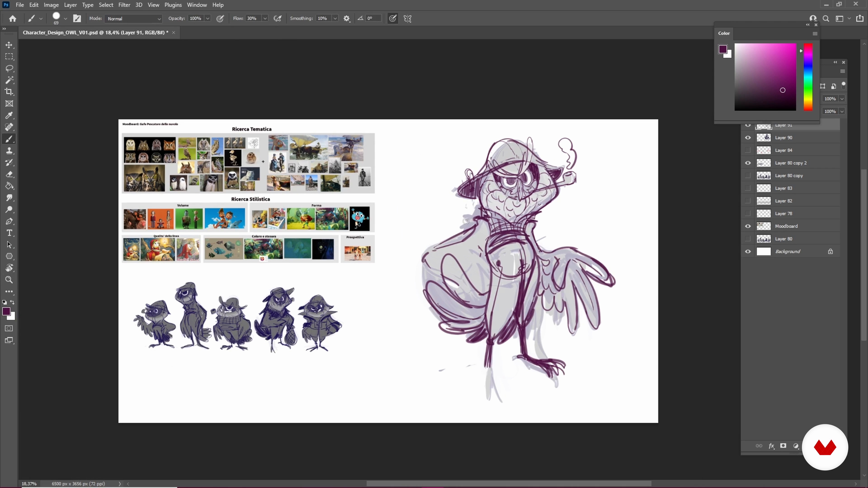
Task: Select the History Brush tool
Action: (x=9, y=163)
